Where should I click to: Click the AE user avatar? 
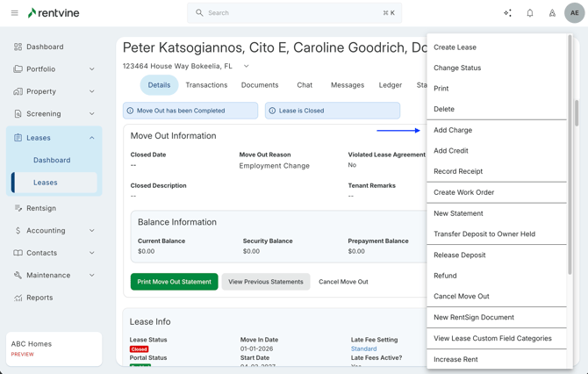pyautogui.click(x=574, y=13)
